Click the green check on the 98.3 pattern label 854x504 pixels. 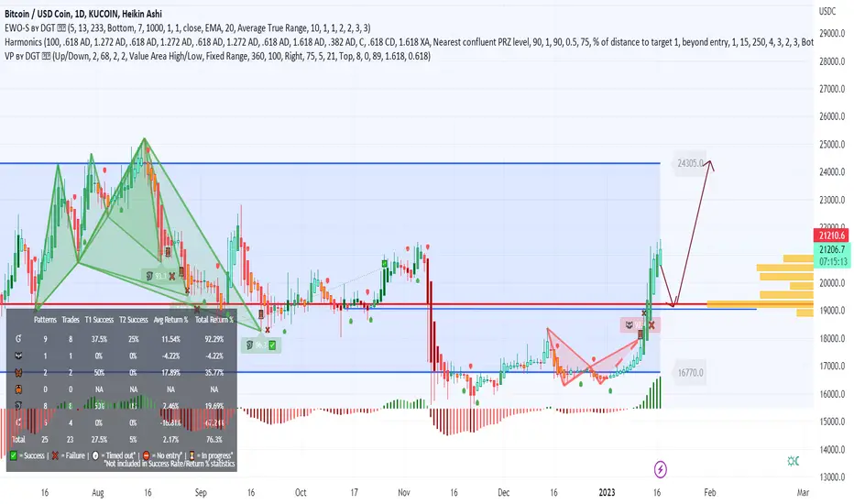tap(272, 345)
